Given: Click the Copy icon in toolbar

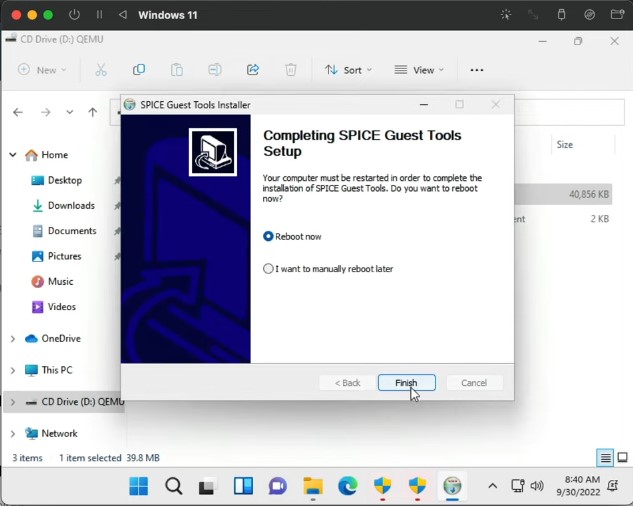Looking at the screenshot, I should (139, 70).
